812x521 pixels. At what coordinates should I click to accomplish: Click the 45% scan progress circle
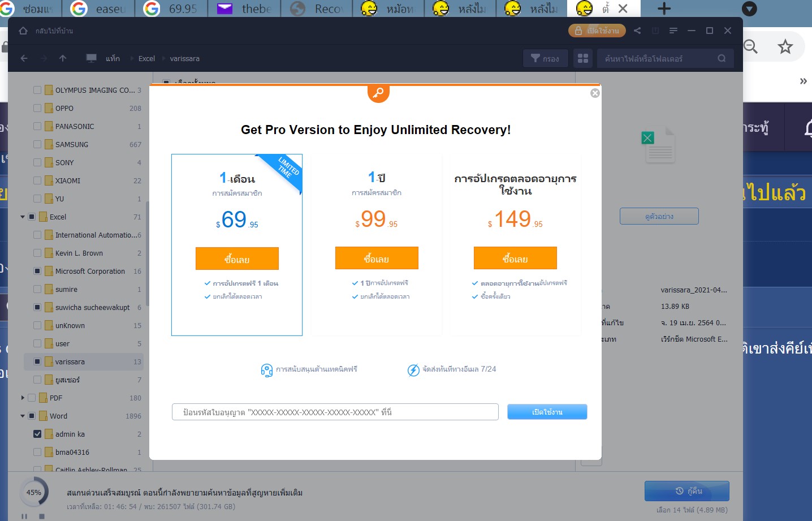(x=34, y=492)
